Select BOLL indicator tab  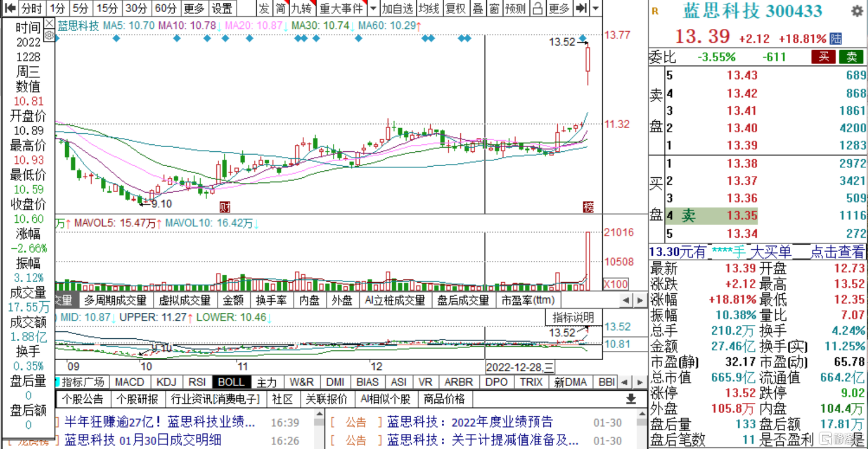tap(231, 382)
